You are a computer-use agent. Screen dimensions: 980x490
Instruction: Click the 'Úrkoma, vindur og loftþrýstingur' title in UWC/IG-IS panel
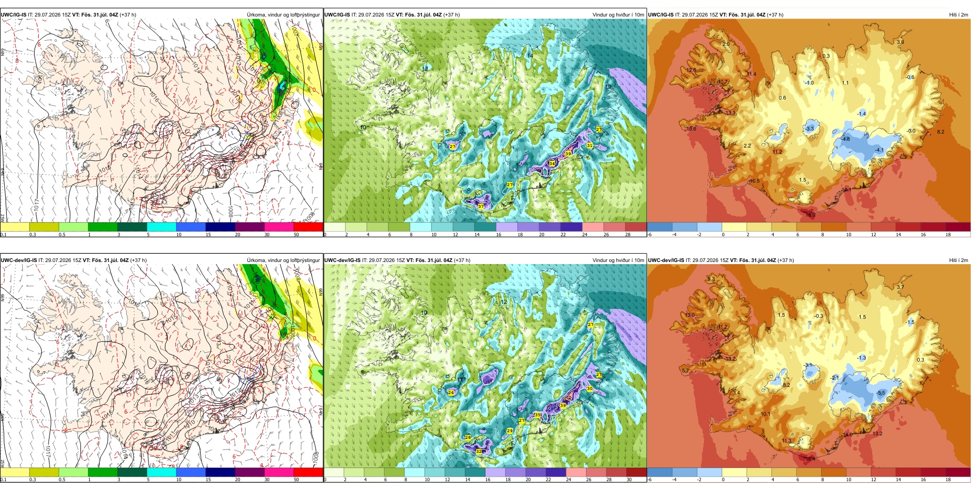[x=283, y=15]
